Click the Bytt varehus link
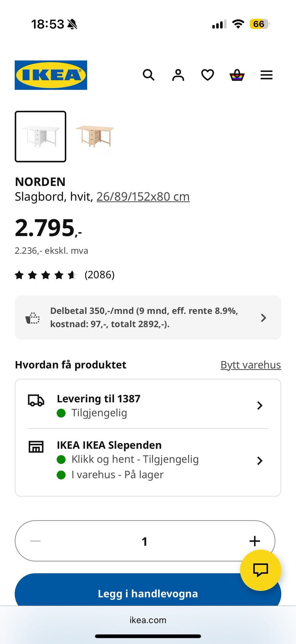The height and width of the screenshot is (644, 296). pyautogui.click(x=251, y=365)
